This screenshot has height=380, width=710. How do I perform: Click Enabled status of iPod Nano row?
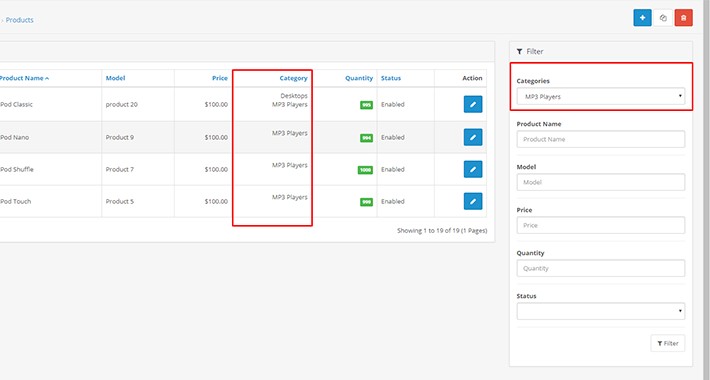pyautogui.click(x=393, y=137)
